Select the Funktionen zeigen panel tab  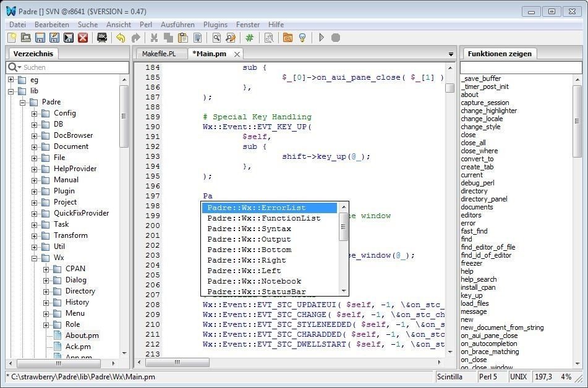click(x=500, y=54)
